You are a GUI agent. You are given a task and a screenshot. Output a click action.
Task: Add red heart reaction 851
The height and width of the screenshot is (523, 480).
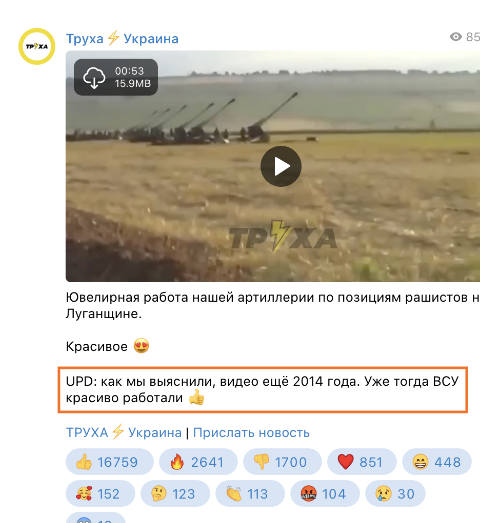(362, 462)
